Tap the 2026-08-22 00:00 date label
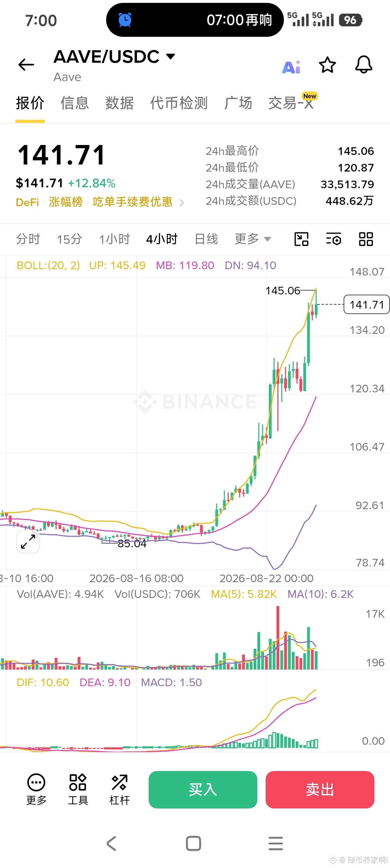 [x=266, y=578]
